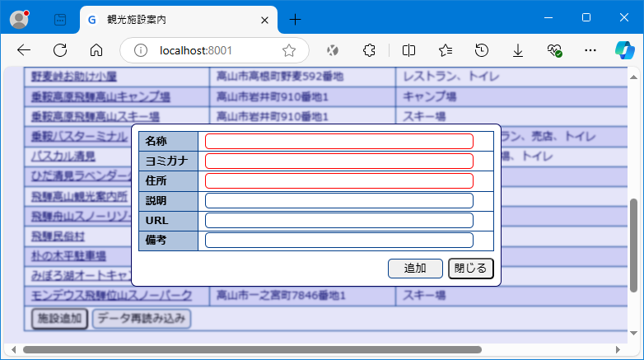Screen dimensions: 644x360
Task: Focus the 名称 input field
Action: (338, 141)
